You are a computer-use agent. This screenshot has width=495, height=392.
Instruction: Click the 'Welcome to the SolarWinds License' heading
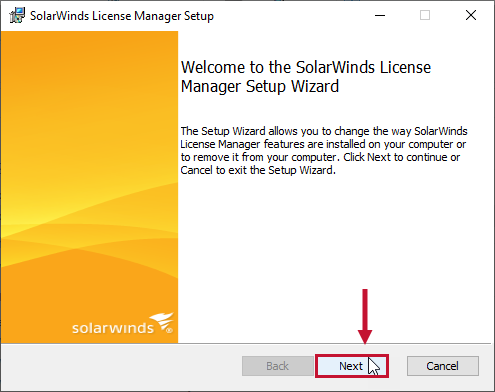click(306, 77)
